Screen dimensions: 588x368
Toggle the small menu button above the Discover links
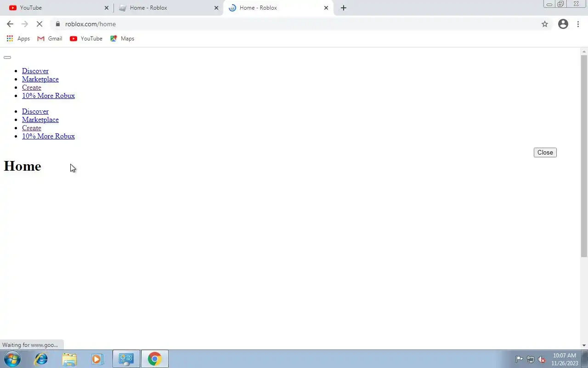[7, 57]
